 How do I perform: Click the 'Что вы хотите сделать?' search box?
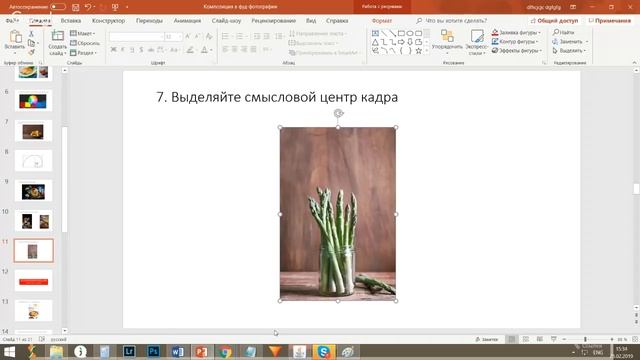[451, 20]
